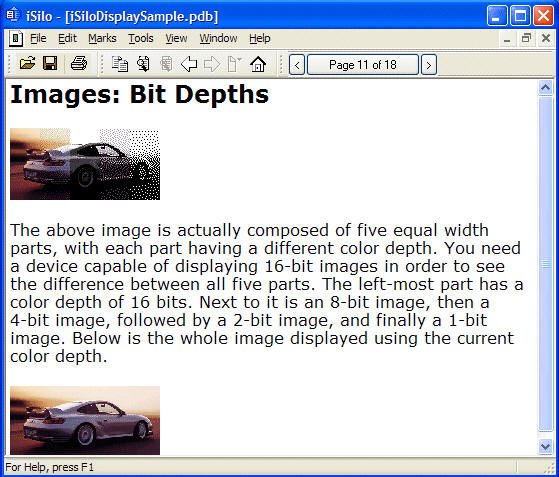Click the Home house icon

click(258, 64)
